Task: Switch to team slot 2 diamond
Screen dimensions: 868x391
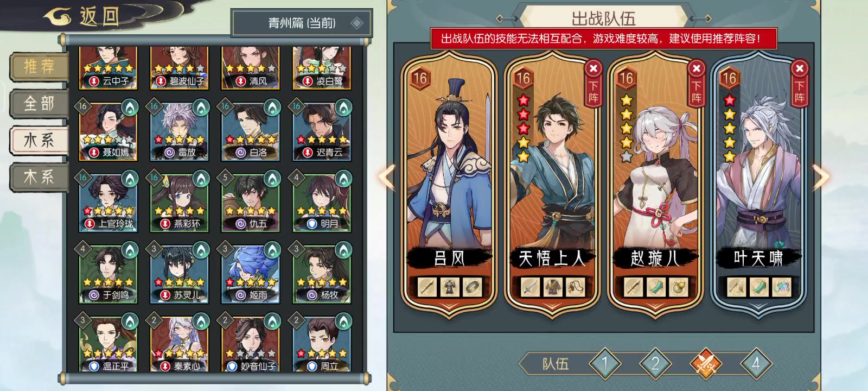Action: (x=655, y=364)
